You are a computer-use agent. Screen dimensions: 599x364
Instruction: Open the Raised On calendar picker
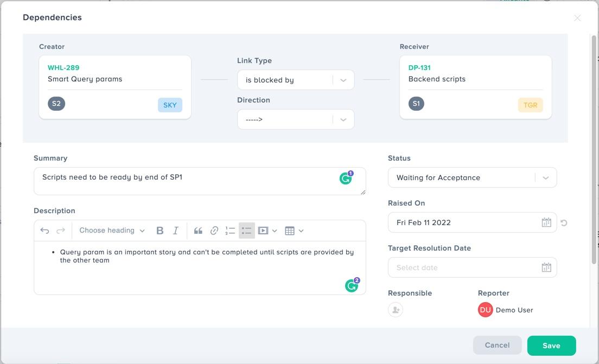(546, 222)
